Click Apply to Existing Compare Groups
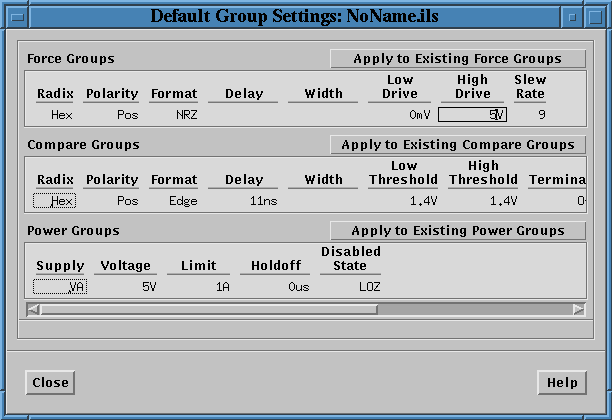The height and width of the screenshot is (420, 612). (457, 145)
